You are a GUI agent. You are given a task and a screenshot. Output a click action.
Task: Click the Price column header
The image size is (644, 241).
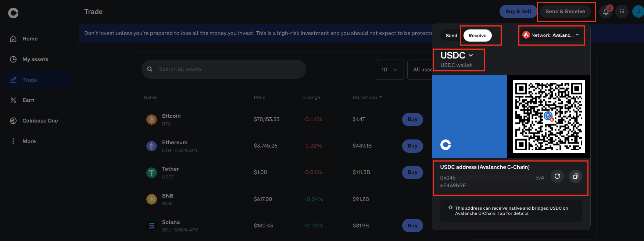click(260, 98)
